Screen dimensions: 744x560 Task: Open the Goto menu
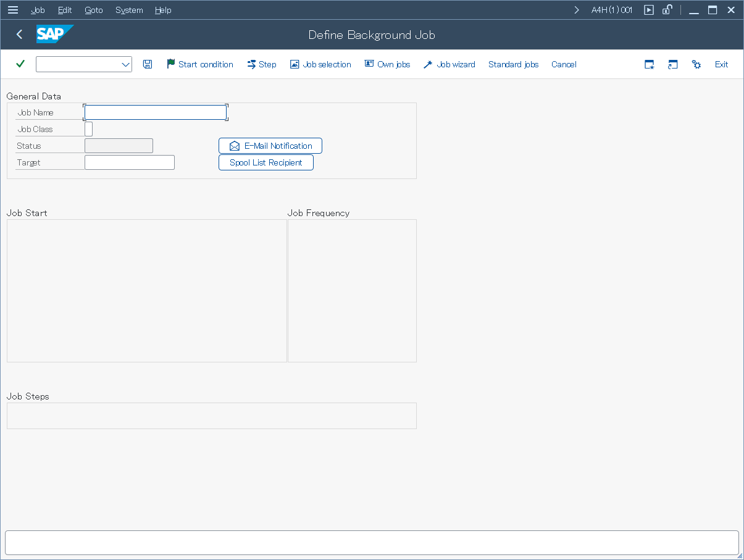(x=94, y=10)
